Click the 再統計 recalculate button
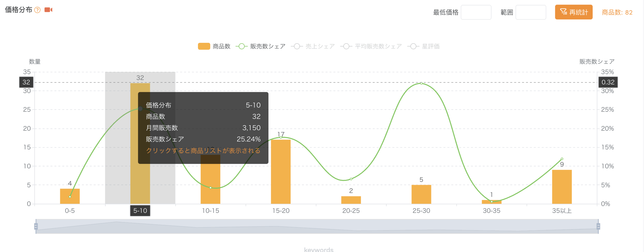Viewport: 644px width, 252px height. click(574, 12)
